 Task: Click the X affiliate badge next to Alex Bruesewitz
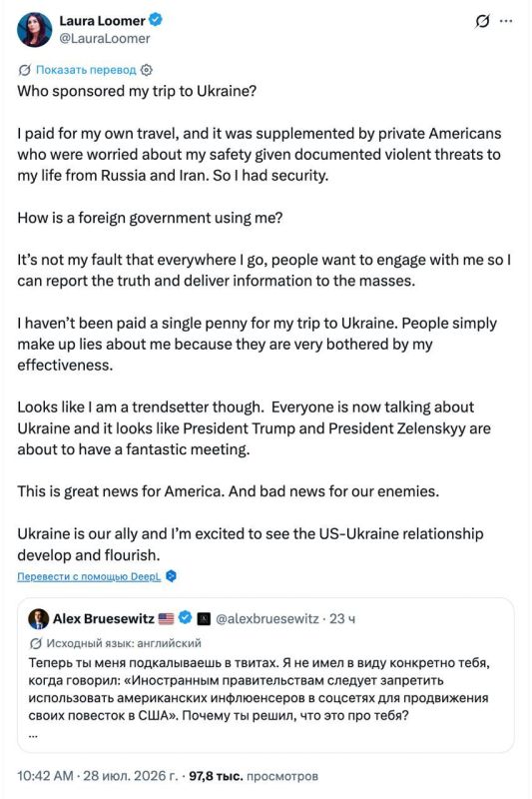click(204, 618)
